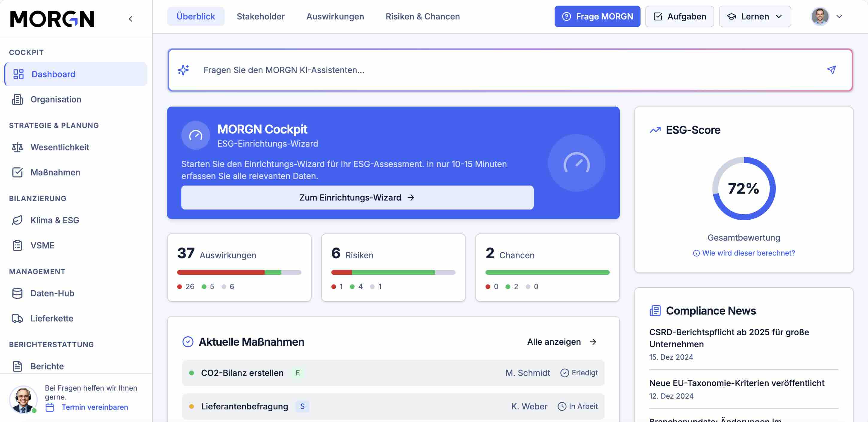
Task: Click the VSME clipboard icon
Action: click(x=17, y=245)
